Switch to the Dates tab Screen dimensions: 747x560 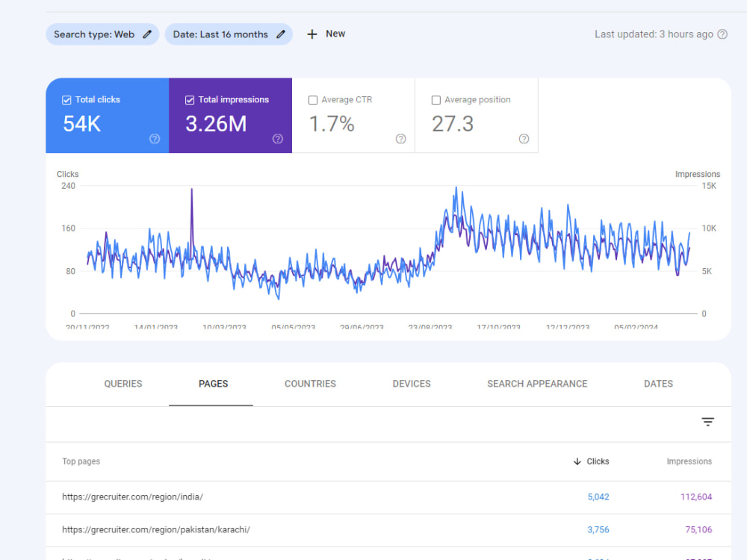pos(658,384)
